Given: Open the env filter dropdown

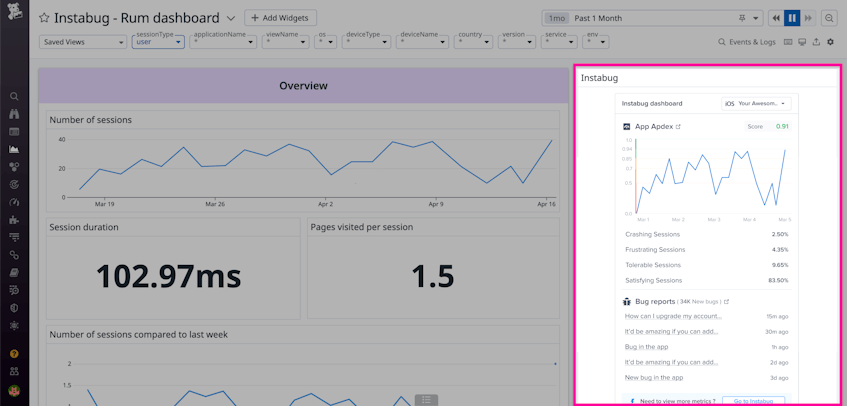Looking at the screenshot, I should 596,42.
